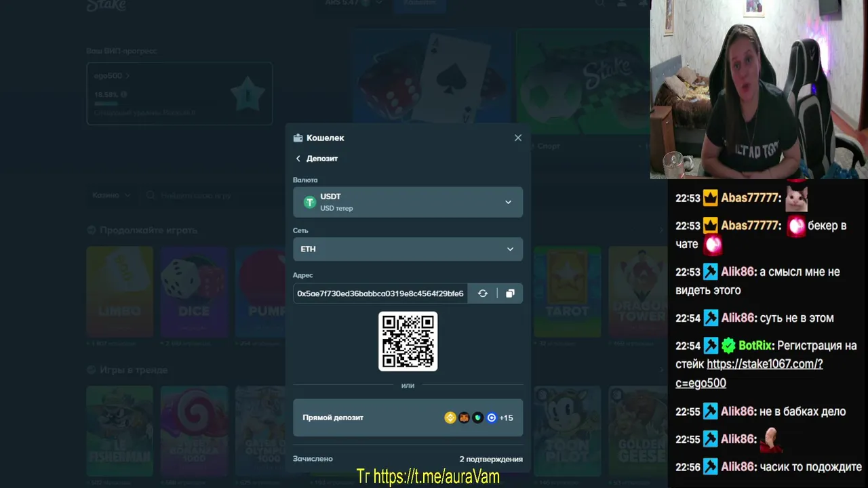Click the Tether USDT coin icon
The image size is (868, 488).
[x=310, y=202]
